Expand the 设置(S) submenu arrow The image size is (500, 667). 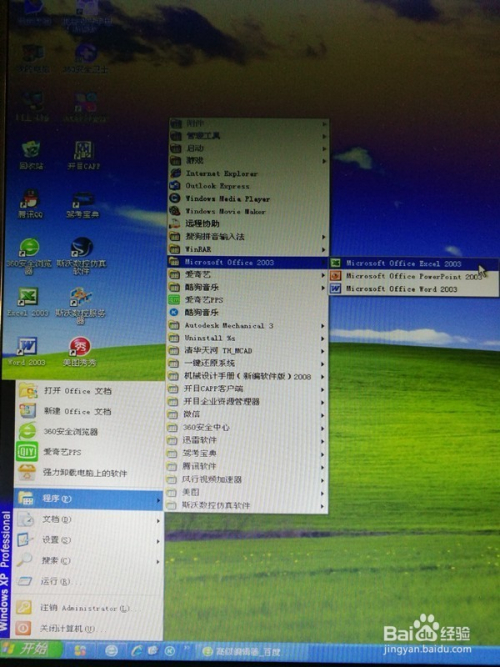[x=158, y=541]
